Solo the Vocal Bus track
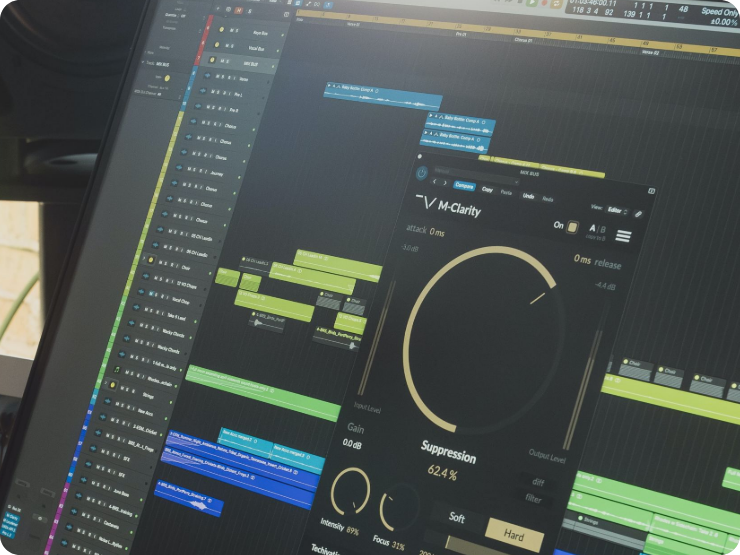The width and height of the screenshot is (740, 555). coord(232,46)
